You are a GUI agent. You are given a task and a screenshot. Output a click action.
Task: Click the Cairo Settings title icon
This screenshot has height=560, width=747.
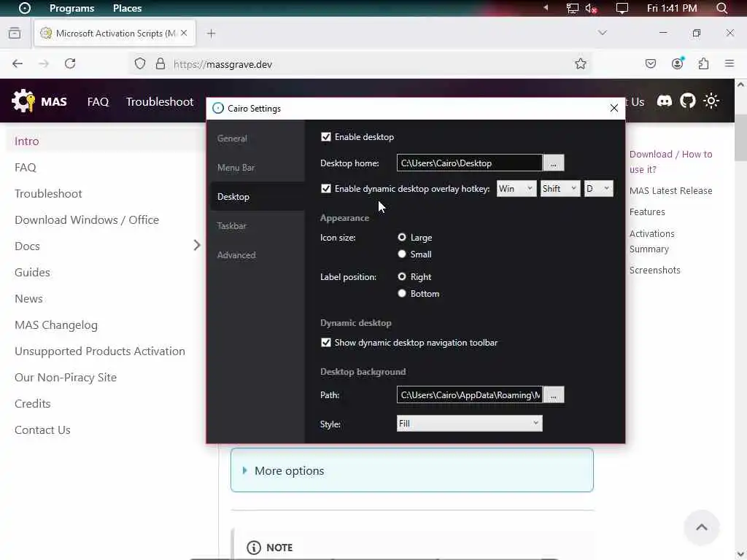point(217,108)
